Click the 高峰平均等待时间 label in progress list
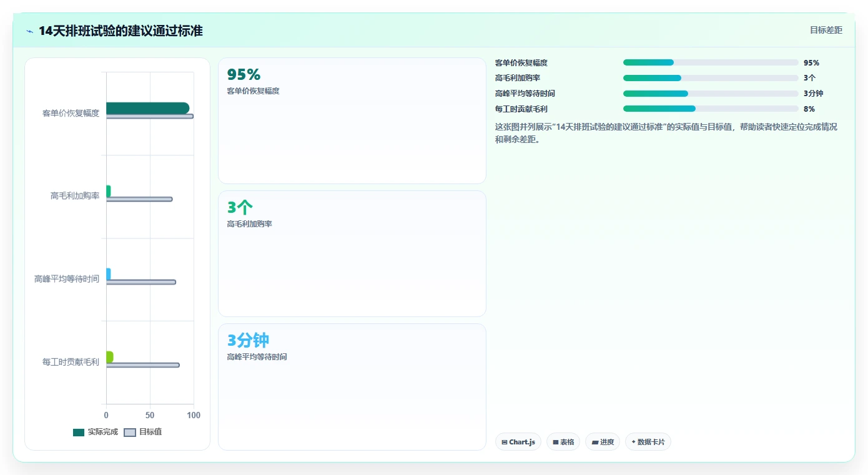The width and height of the screenshot is (868, 475). click(x=525, y=94)
